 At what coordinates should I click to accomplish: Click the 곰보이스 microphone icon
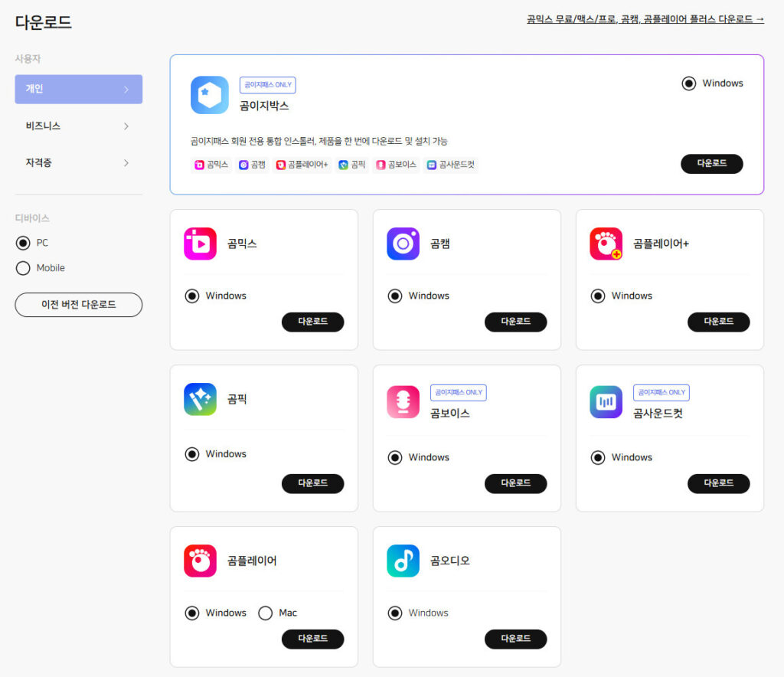[403, 402]
